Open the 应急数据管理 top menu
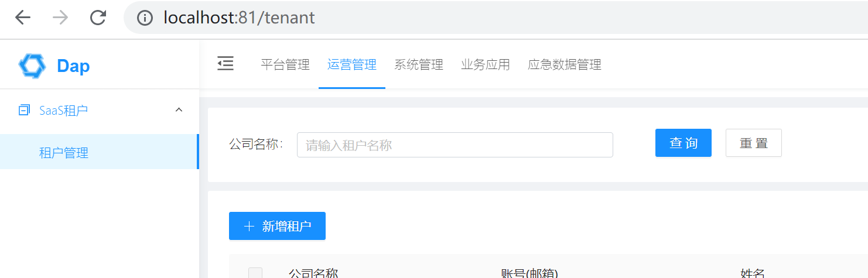 565,64
